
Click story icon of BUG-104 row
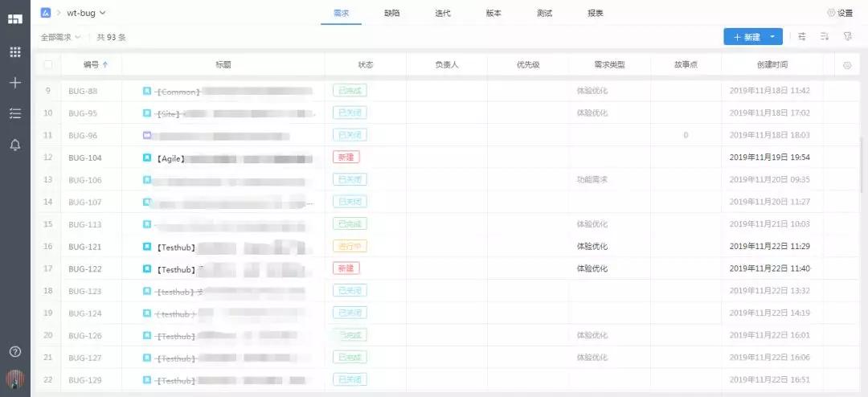(147, 158)
